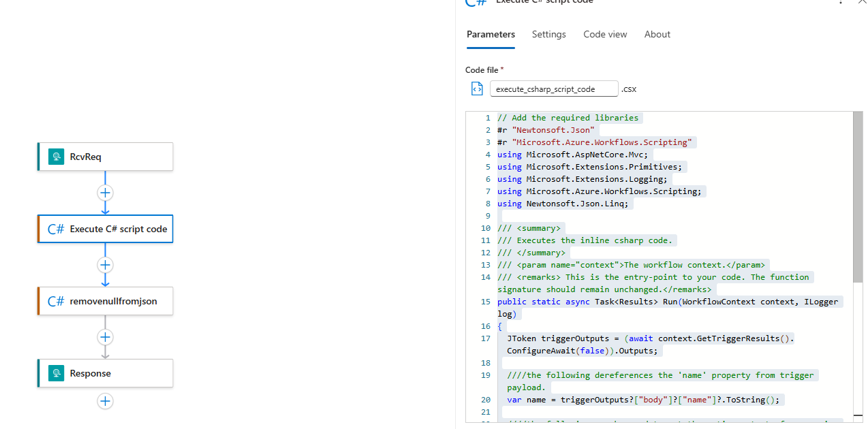The width and height of the screenshot is (868, 429).
Task: Click C# icon on removenullfromjson node
Action: 56,301
